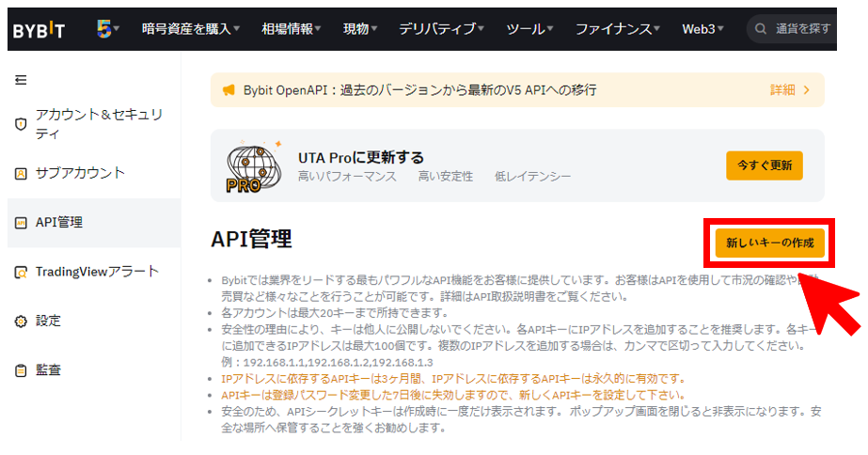Click 高いパフォーマンス text
This screenshot has height=455, width=868.
(347, 177)
